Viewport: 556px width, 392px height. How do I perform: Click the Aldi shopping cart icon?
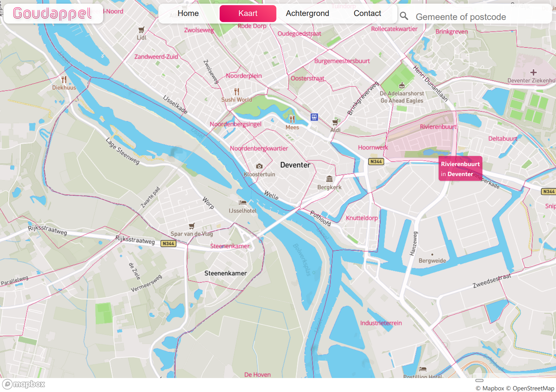(335, 122)
